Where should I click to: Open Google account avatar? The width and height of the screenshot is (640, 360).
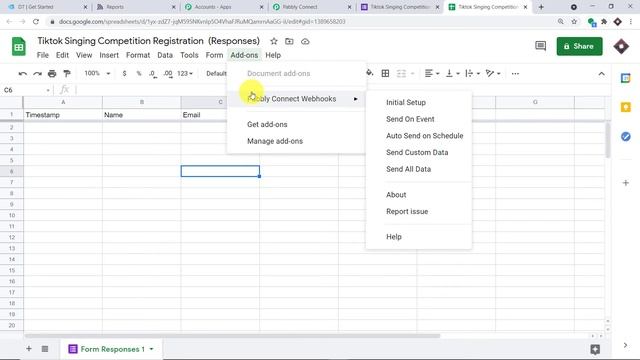pyautogui.click(x=621, y=46)
